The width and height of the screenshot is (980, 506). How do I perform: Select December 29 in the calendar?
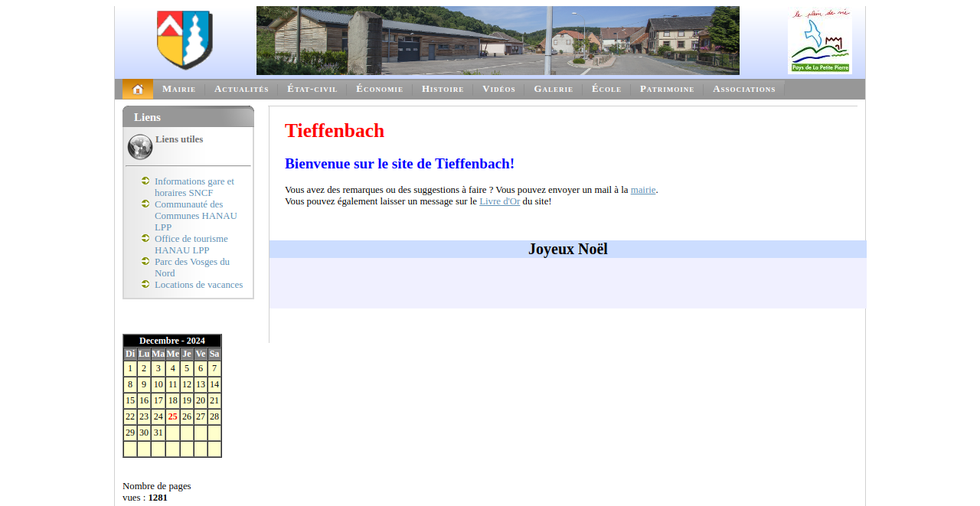[130, 433]
